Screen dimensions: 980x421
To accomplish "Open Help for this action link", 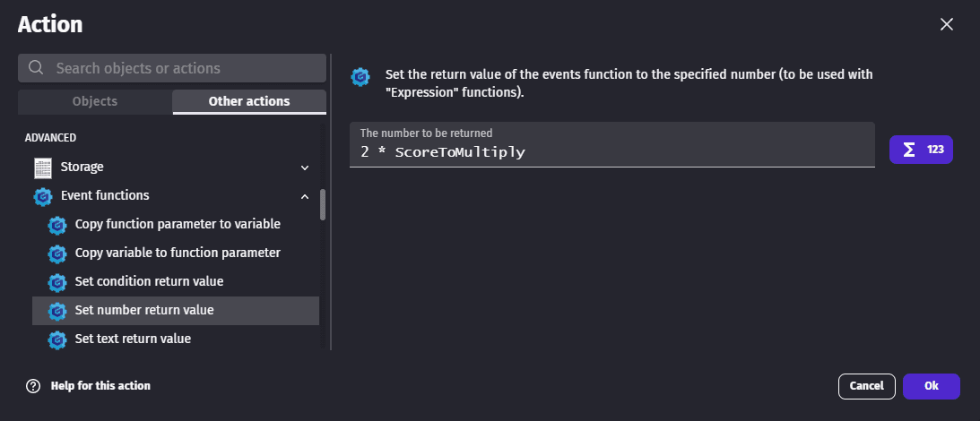I will [x=100, y=386].
